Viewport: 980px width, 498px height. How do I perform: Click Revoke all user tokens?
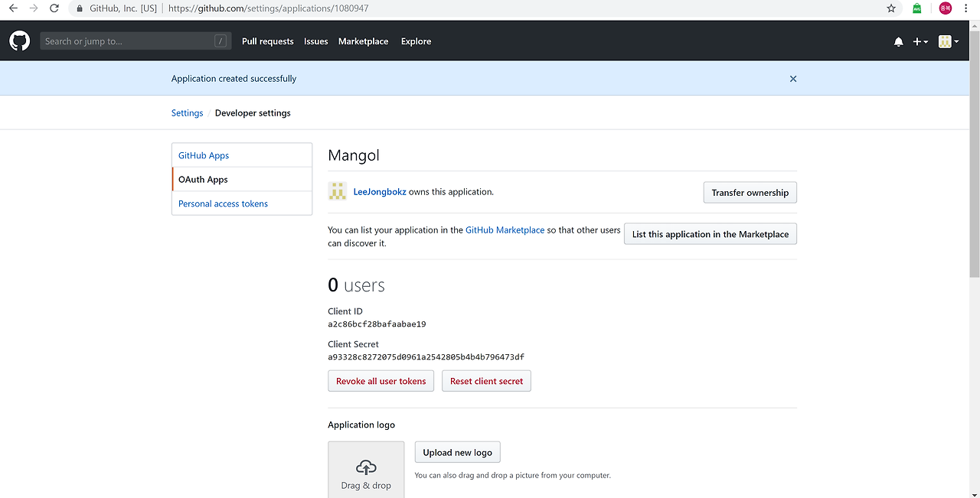[381, 381]
